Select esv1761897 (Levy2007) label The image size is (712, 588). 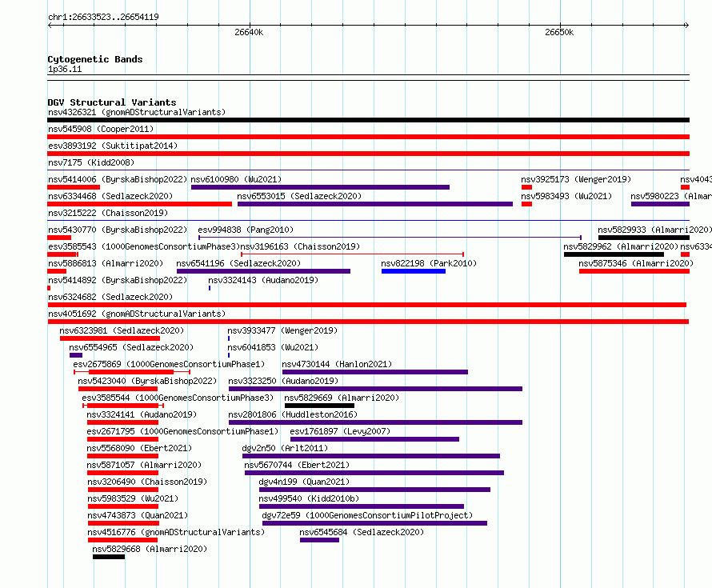point(340,431)
